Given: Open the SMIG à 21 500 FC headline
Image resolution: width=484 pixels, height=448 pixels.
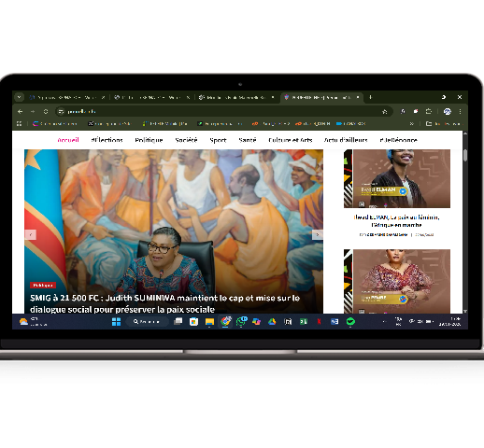Looking at the screenshot, I should [164, 303].
